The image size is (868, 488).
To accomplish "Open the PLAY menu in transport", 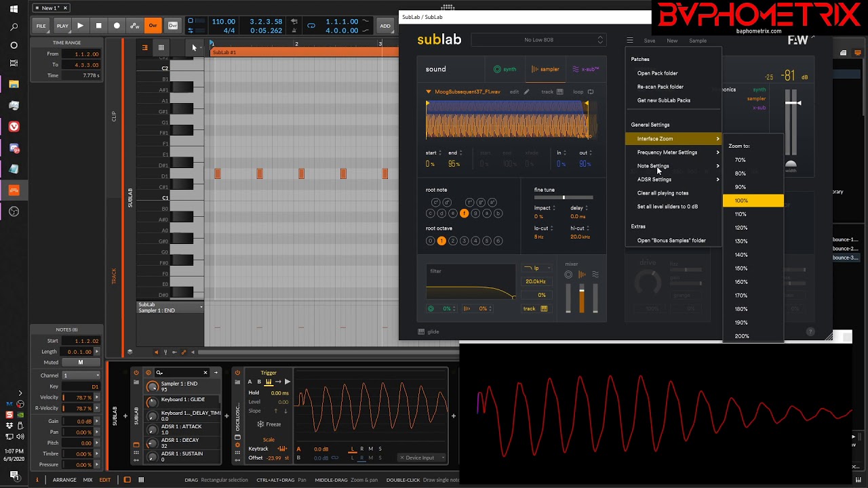I will point(62,26).
